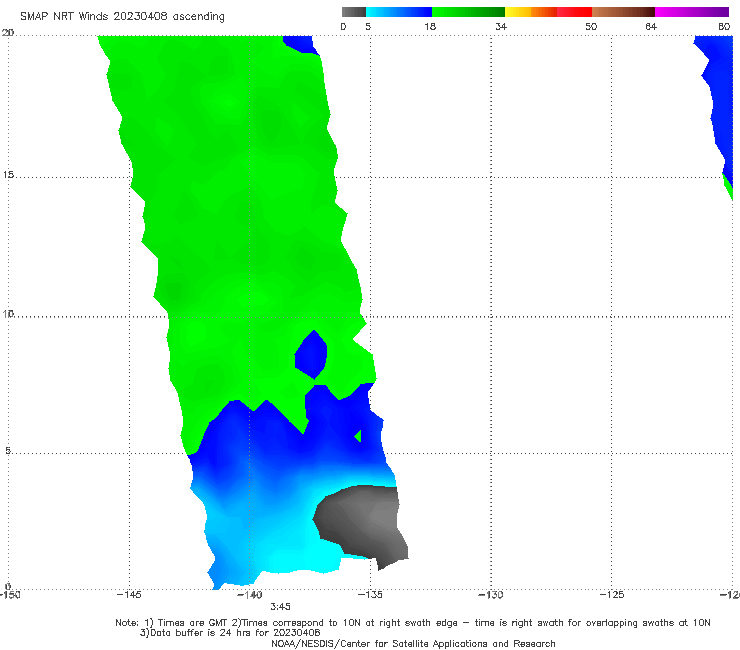Image resolution: width=740 pixels, height=650 pixels.
Task: Click the longitude axis label '-125'
Action: (x=612, y=595)
